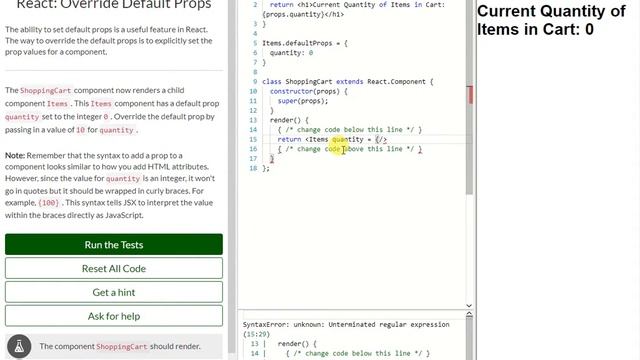Viewport: 640px width, 360px height.
Task: Open the Get a hint button
Action: pos(114,292)
